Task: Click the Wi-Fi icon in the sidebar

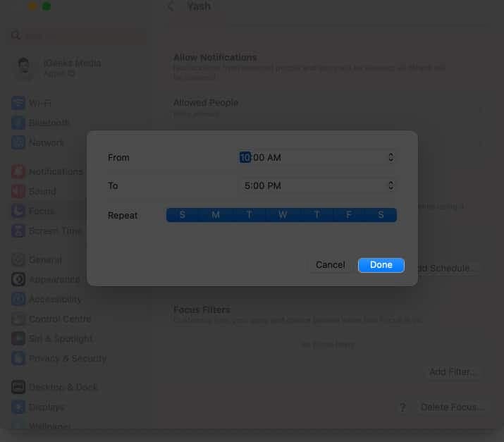Action: (x=18, y=103)
